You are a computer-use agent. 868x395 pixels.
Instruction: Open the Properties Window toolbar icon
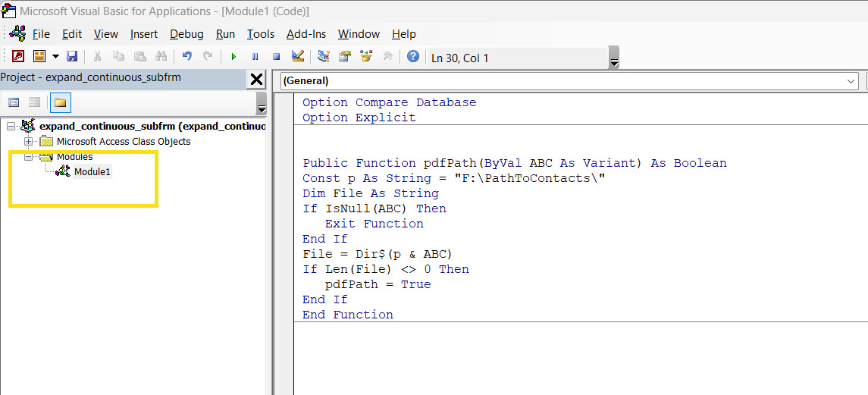point(345,57)
